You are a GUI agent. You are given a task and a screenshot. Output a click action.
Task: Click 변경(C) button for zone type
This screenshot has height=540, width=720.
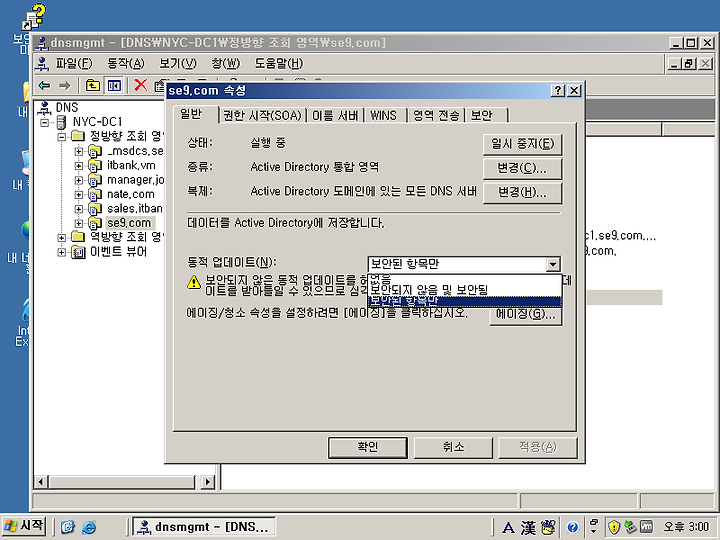523,169
